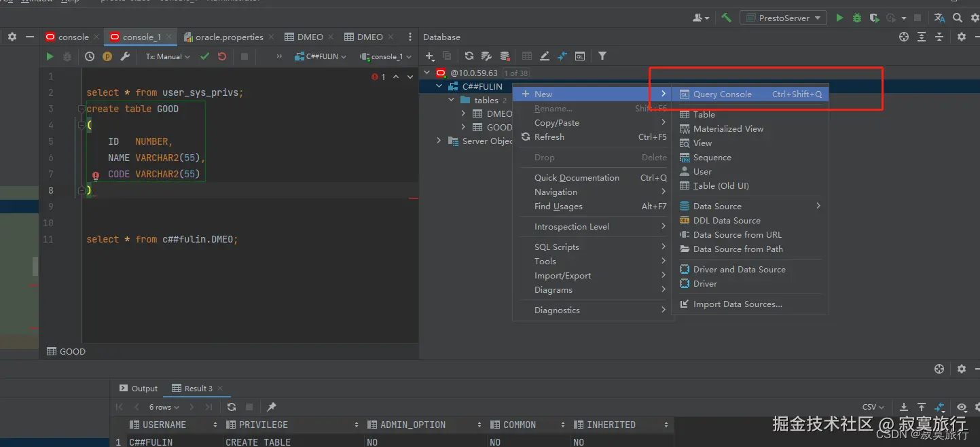The height and width of the screenshot is (447, 980).
Task: Click the Rollback icon in the console toolbar
Action: click(222, 57)
